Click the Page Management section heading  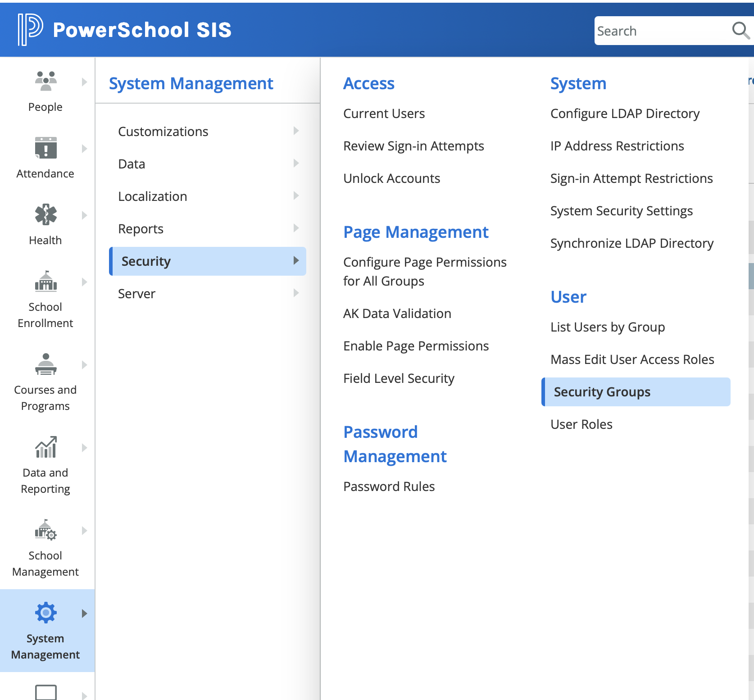click(416, 232)
